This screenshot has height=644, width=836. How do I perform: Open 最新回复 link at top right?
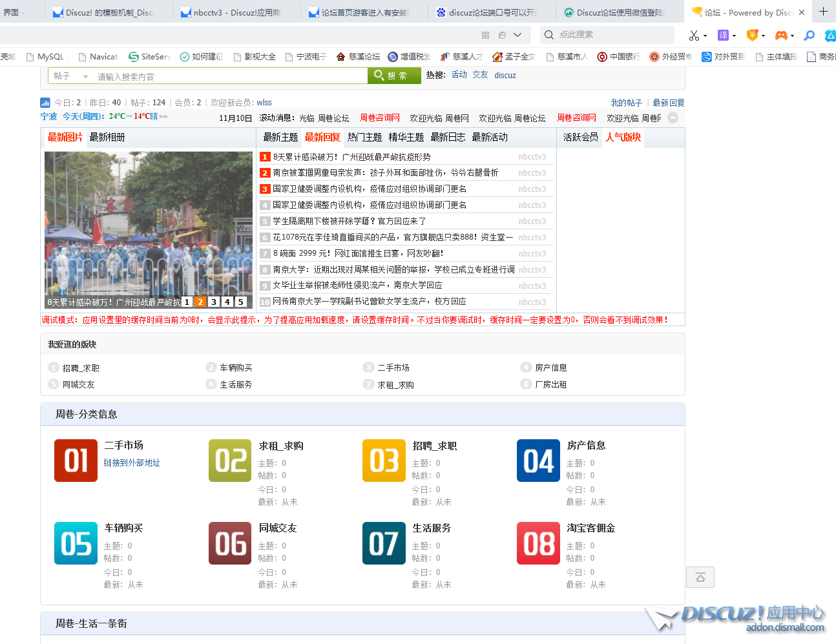(x=669, y=103)
